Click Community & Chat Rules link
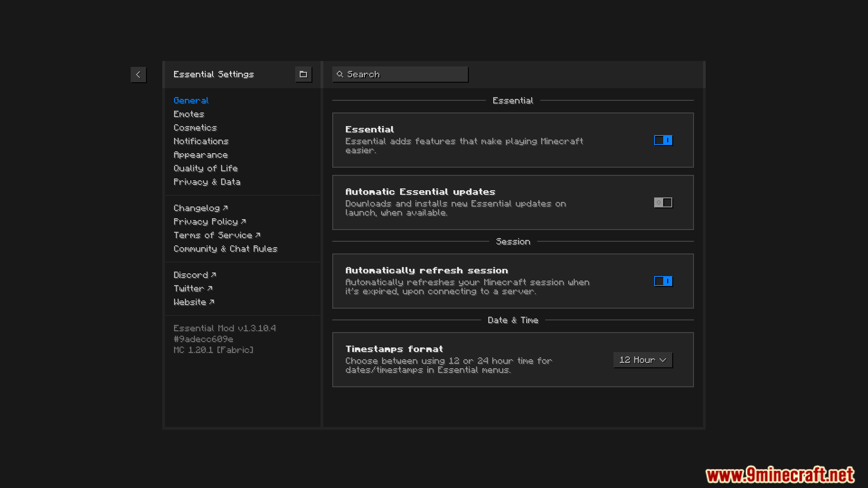Image resolution: width=868 pixels, height=488 pixels. coord(225,249)
